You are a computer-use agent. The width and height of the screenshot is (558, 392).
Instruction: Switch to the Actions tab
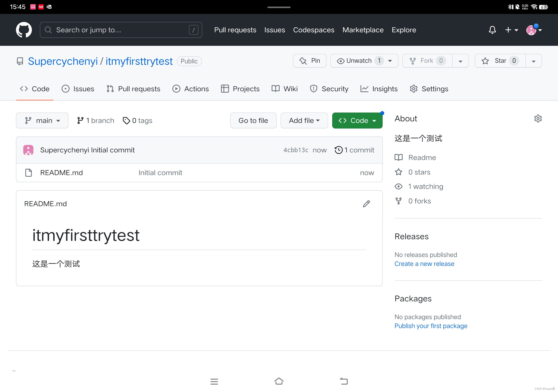point(191,89)
